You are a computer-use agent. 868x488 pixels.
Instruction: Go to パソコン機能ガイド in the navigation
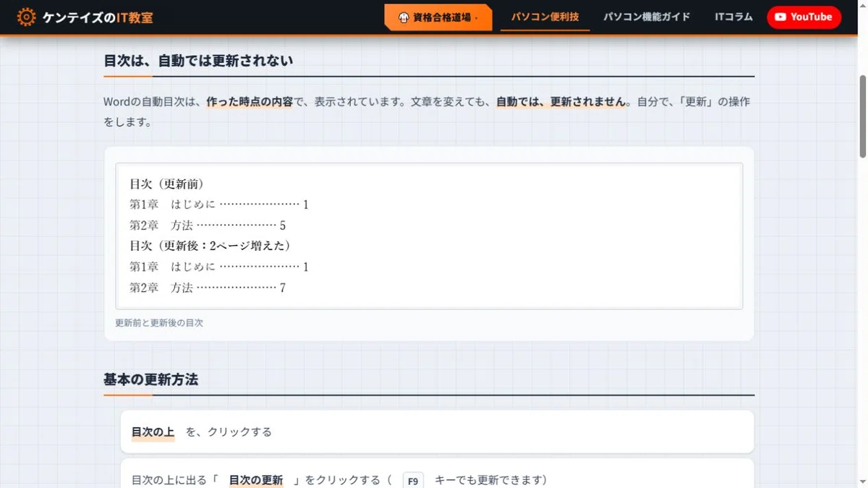pos(647,17)
